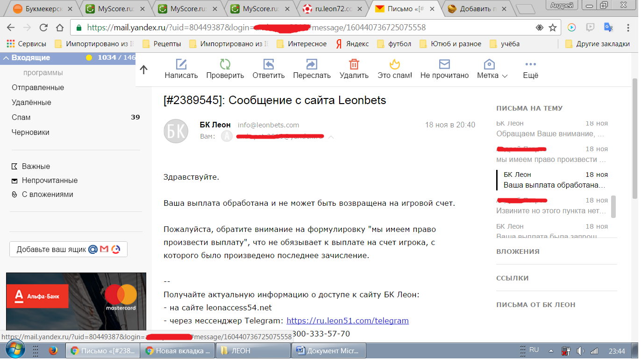
Task: Click the БК sender avatar
Action: pos(176,131)
